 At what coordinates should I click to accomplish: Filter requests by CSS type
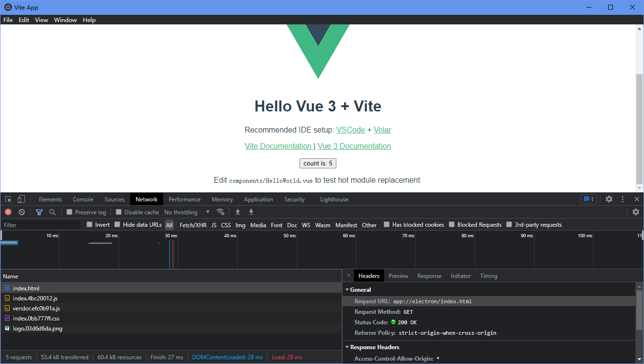click(x=226, y=225)
